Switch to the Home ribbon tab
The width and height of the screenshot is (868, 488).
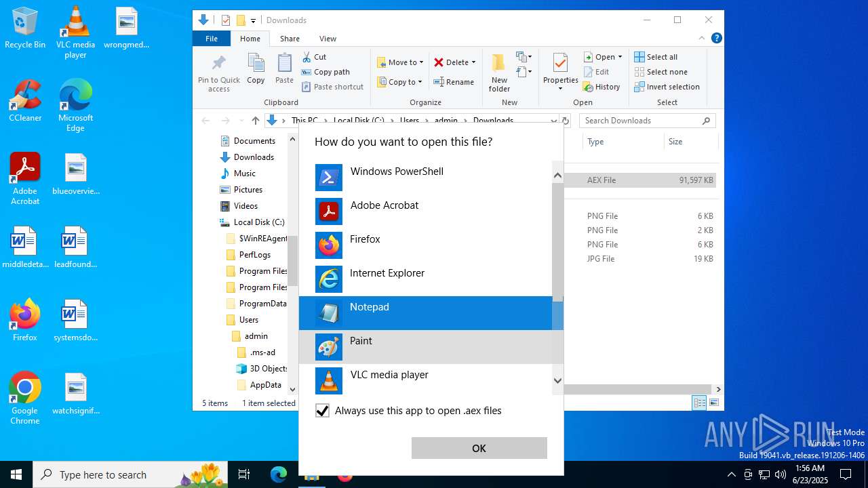(x=250, y=39)
